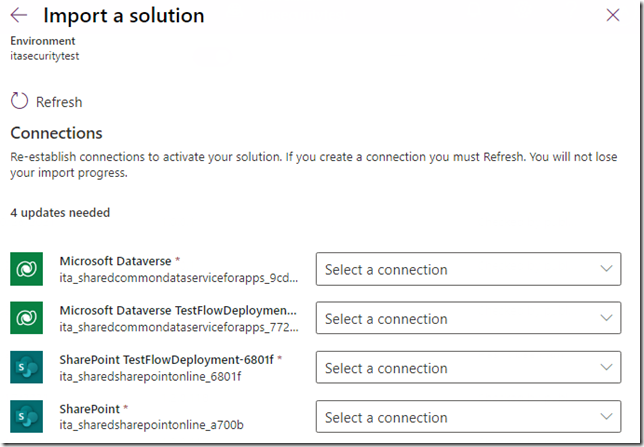Click the ita_sharedcommondataserviceforapps_772 reference text
The image size is (644, 447).
tap(179, 327)
